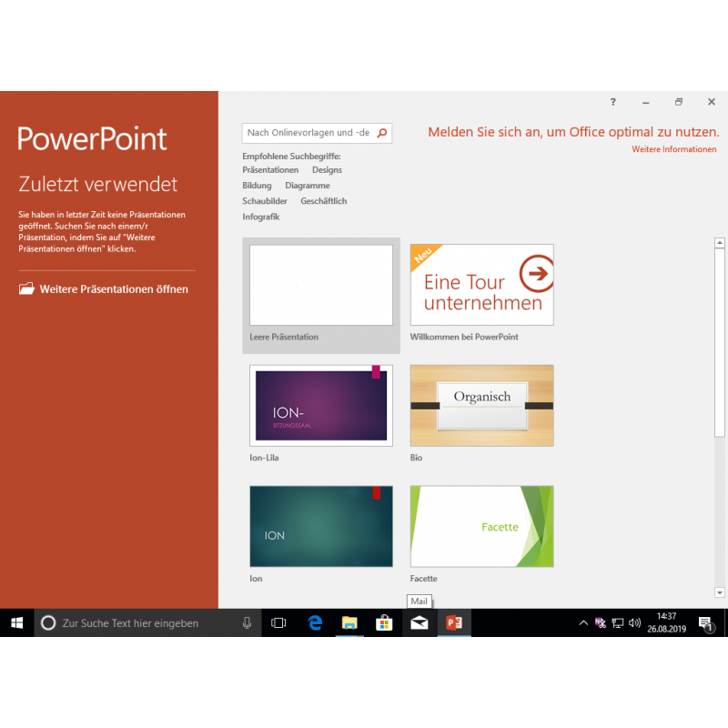Open the Ion-Lila purple template
728x728 pixels.
click(321, 405)
